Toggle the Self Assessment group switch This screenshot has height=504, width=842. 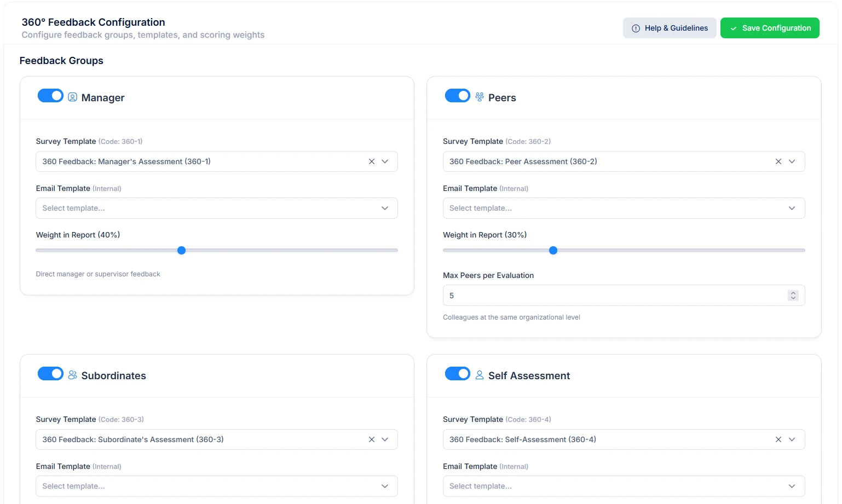[x=458, y=374]
